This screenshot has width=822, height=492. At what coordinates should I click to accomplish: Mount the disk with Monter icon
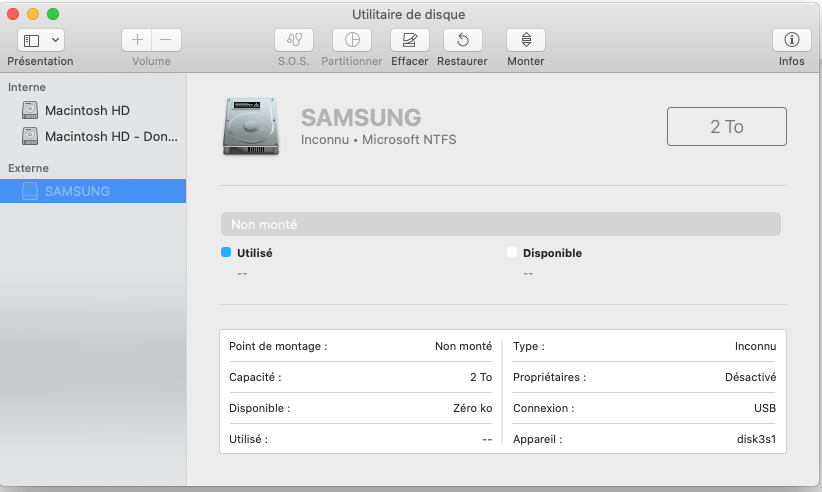coord(526,40)
